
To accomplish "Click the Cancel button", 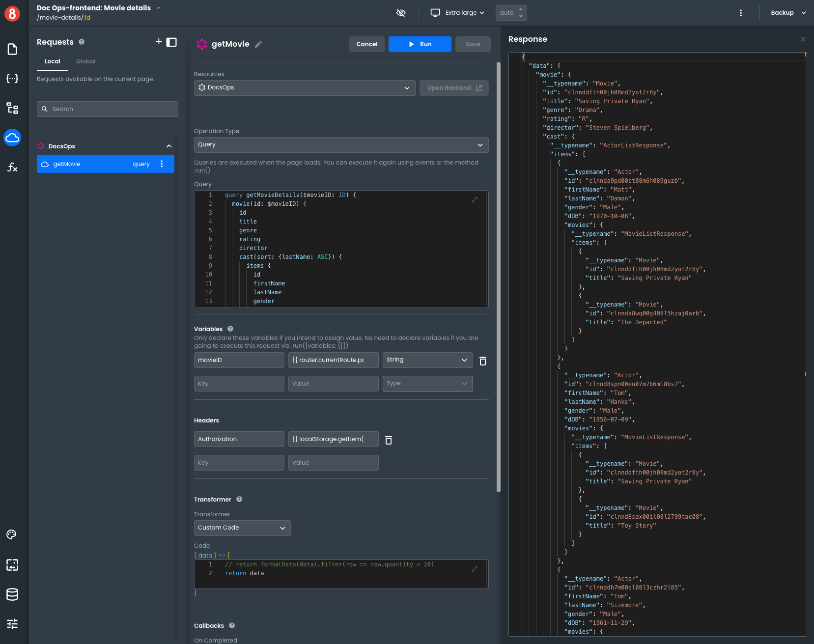I will tap(366, 44).
